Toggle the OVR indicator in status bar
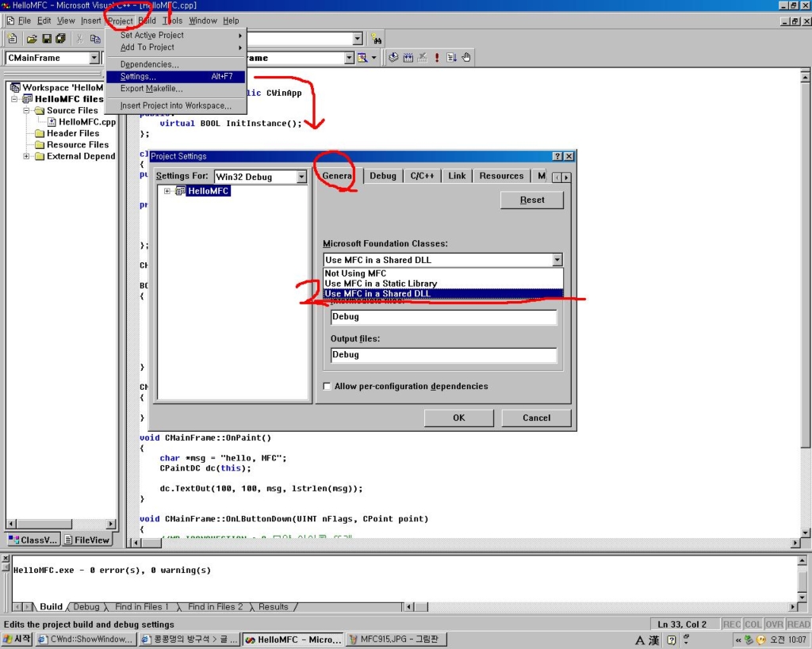Viewport: 812px width, 649px height. (x=774, y=624)
